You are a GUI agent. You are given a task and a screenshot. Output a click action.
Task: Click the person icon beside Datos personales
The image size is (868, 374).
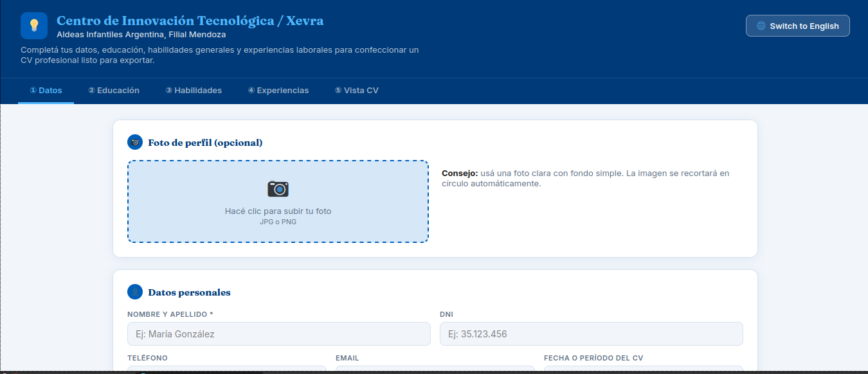[135, 292]
